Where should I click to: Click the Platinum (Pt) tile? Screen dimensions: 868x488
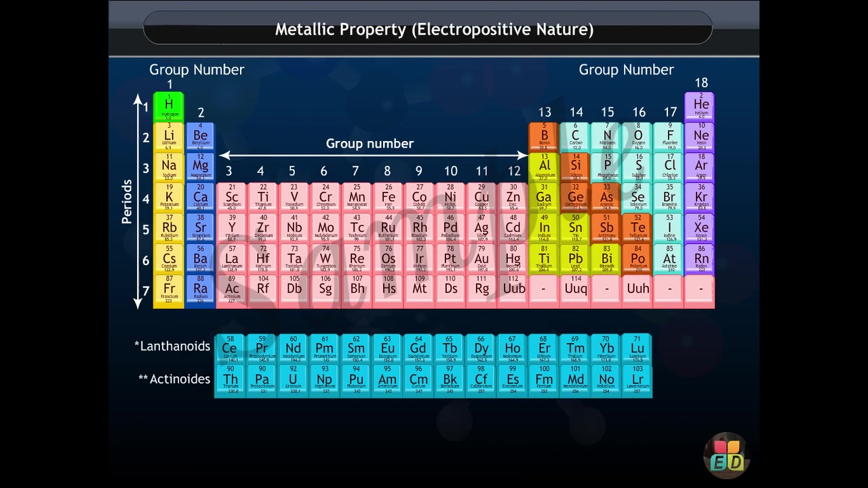coord(450,259)
